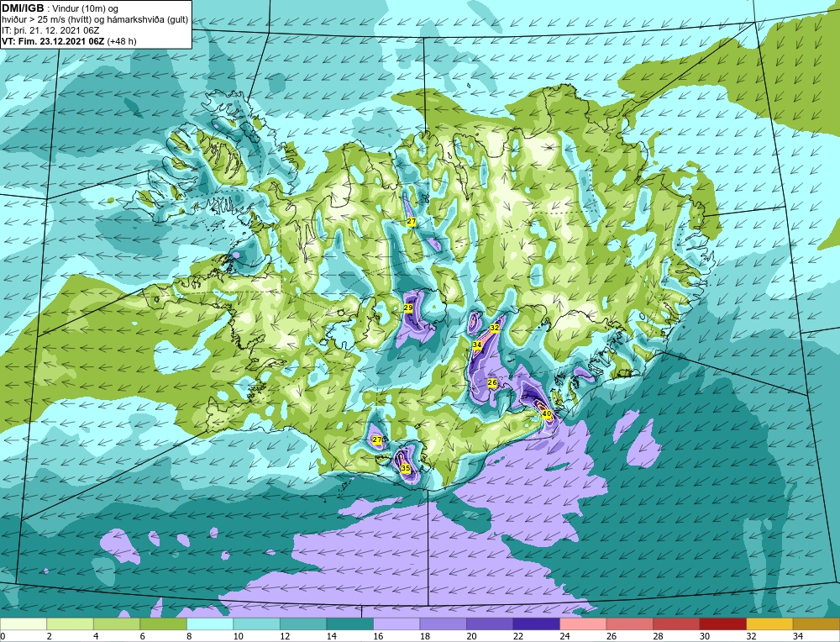Click the 27 label beside the 35 label

pos(377,440)
